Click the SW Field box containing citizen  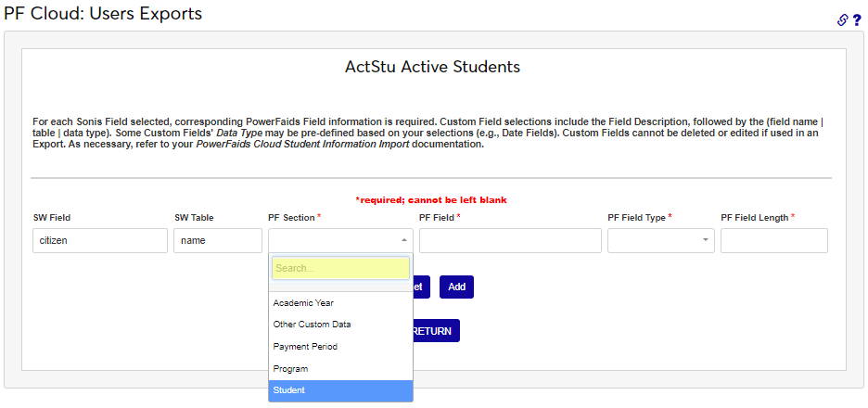[x=98, y=240]
